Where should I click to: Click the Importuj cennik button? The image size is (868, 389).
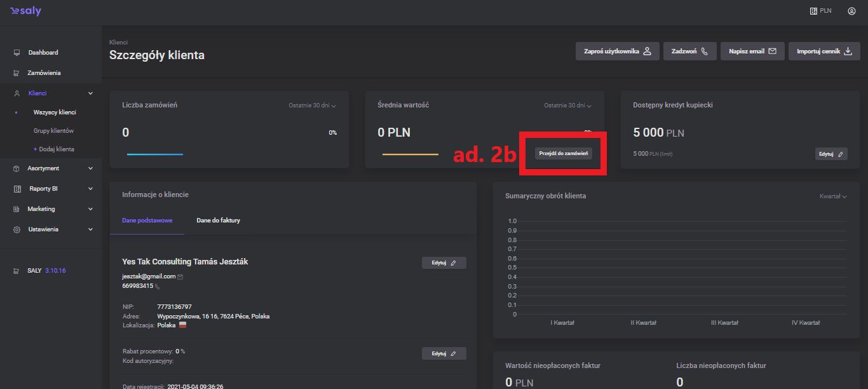pyautogui.click(x=824, y=51)
